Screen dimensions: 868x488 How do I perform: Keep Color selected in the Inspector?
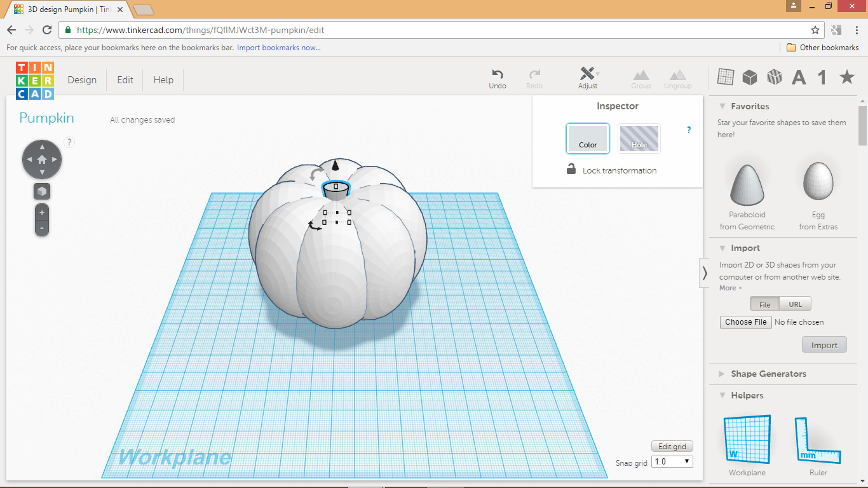pos(587,138)
